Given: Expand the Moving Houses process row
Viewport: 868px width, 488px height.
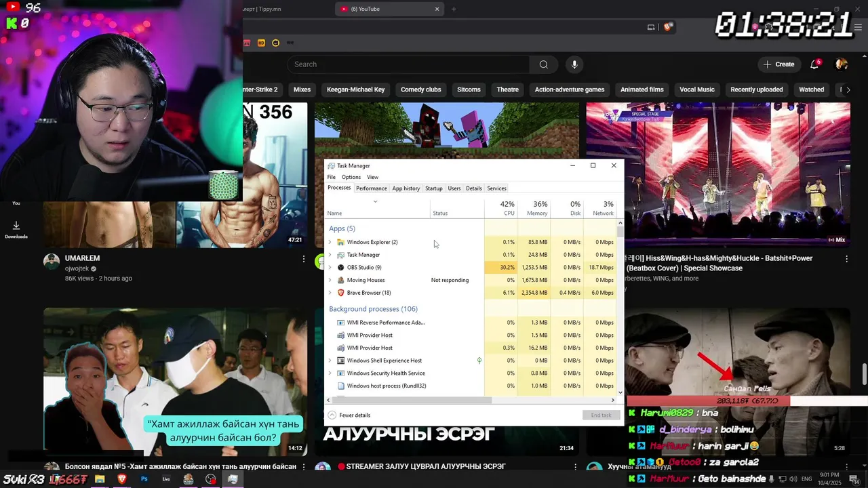Looking at the screenshot, I should click(330, 280).
